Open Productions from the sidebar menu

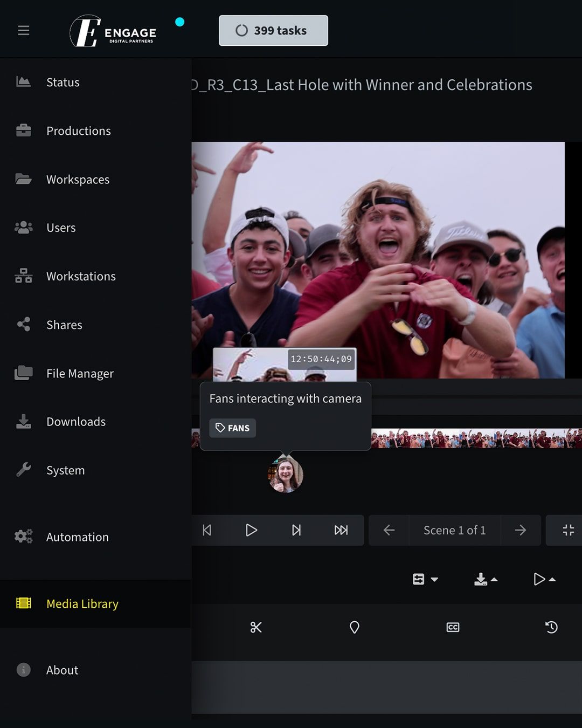point(78,131)
